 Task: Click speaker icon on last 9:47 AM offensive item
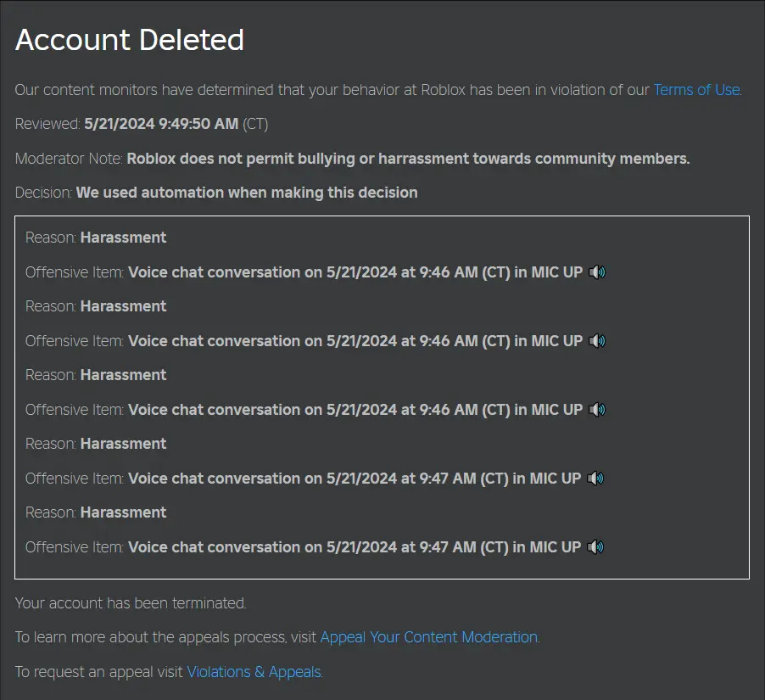pyautogui.click(x=595, y=547)
